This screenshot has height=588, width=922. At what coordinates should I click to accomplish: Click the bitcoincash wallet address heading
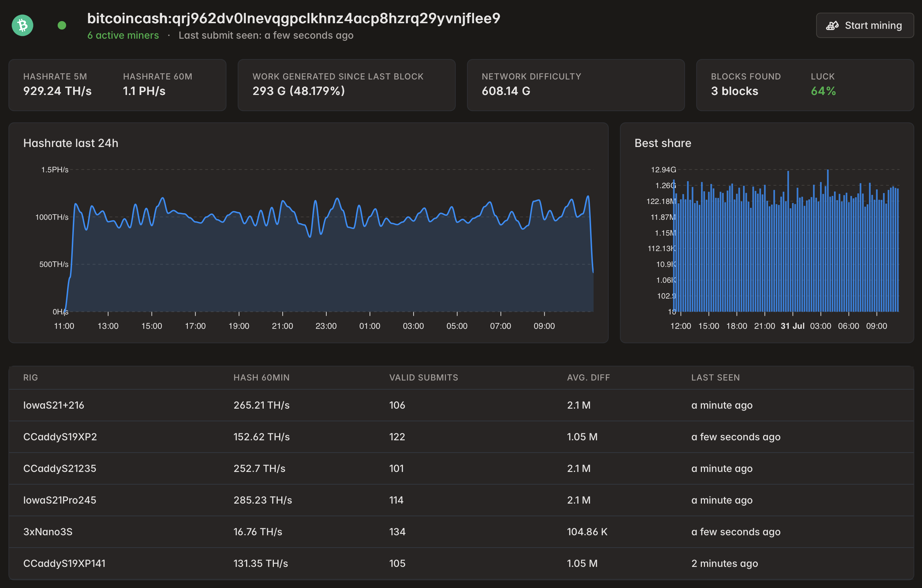click(x=293, y=18)
